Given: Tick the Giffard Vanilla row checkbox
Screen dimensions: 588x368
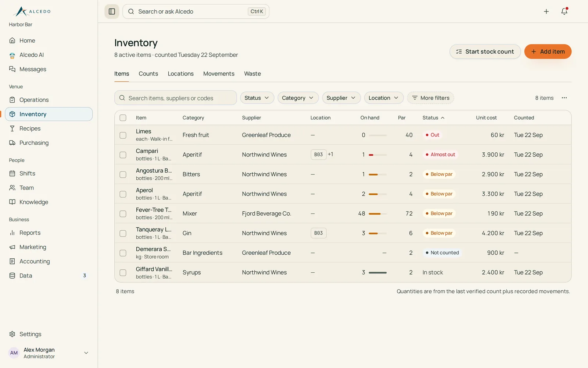Looking at the screenshot, I should pyautogui.click(x=123, y=273).
